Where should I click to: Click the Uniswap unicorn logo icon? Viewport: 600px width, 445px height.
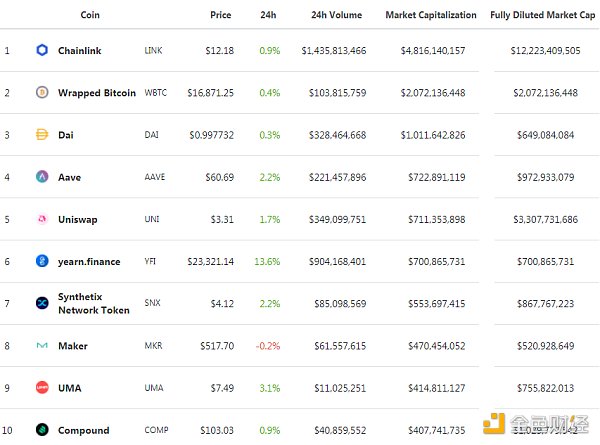42,219
